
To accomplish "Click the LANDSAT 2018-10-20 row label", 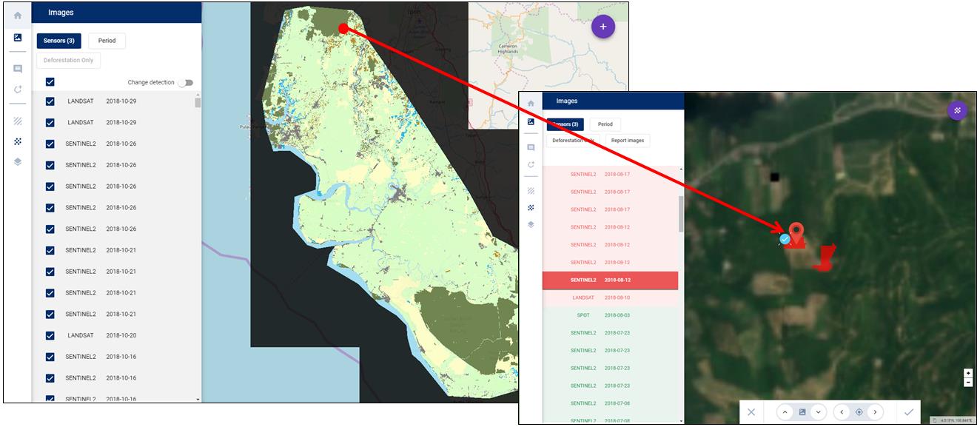I will (x=102, y=335).
